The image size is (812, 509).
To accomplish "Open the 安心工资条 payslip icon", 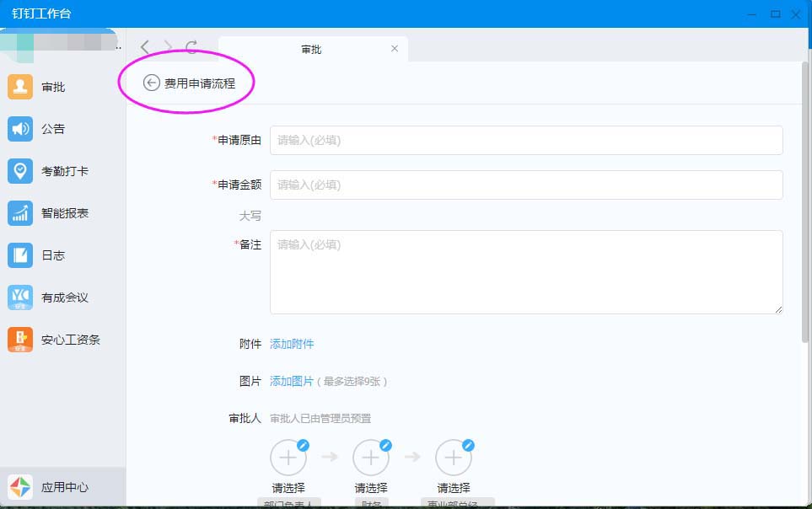I will (x=20, y=340).
